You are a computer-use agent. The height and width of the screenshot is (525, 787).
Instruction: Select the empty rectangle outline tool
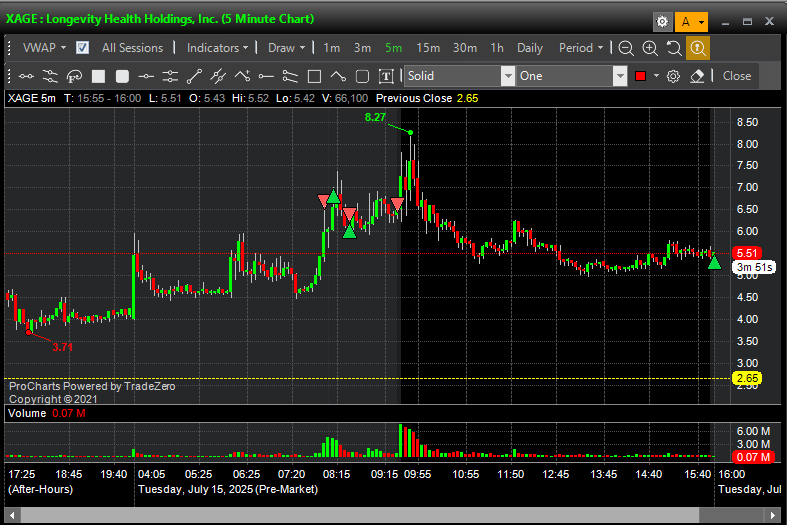314,76
